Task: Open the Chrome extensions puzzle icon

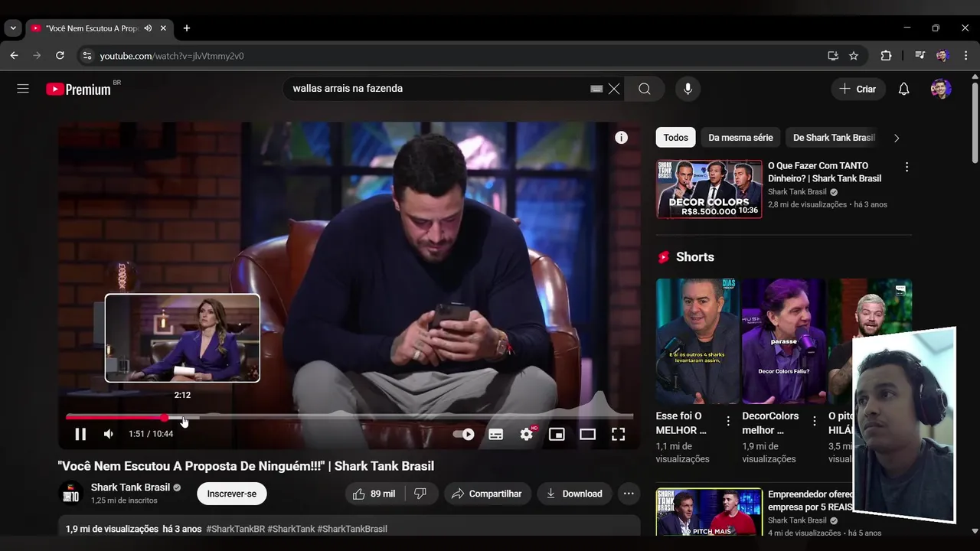Action: [x=886, y=56]
